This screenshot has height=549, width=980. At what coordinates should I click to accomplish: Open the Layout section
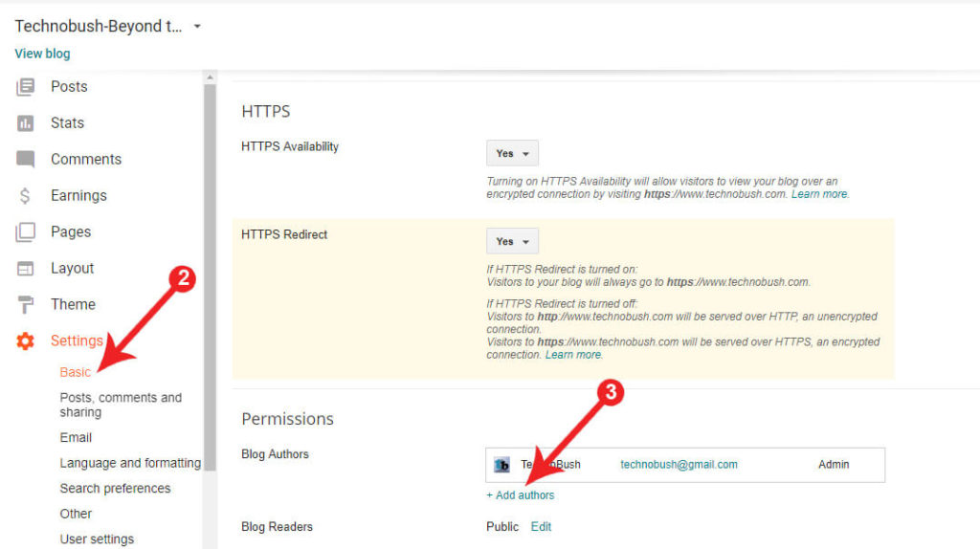[x=72, y=268]
